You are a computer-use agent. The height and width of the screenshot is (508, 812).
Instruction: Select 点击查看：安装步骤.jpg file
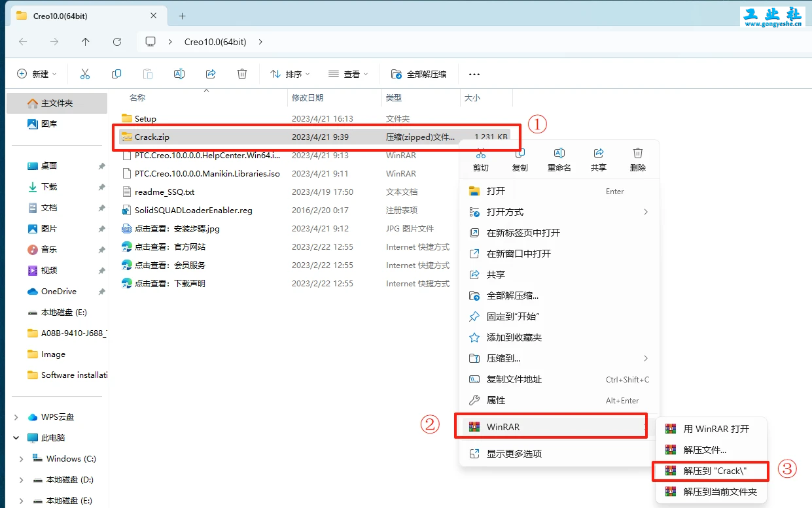click(x=171, y=229)
